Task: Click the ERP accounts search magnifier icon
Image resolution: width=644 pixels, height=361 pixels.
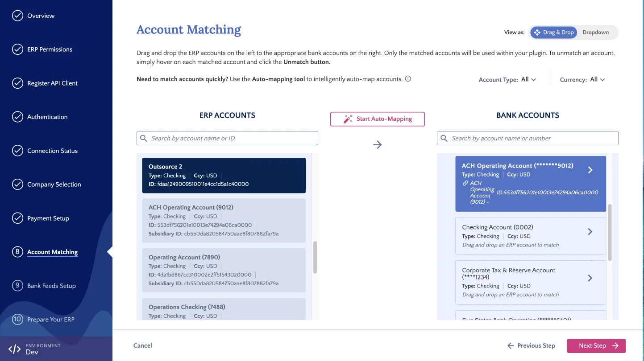Action: tap(144, 138)
